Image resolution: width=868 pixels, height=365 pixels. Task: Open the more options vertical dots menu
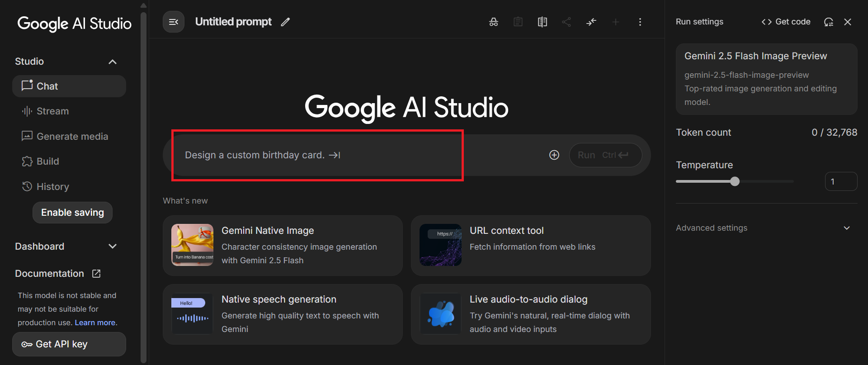click(640, 22)
